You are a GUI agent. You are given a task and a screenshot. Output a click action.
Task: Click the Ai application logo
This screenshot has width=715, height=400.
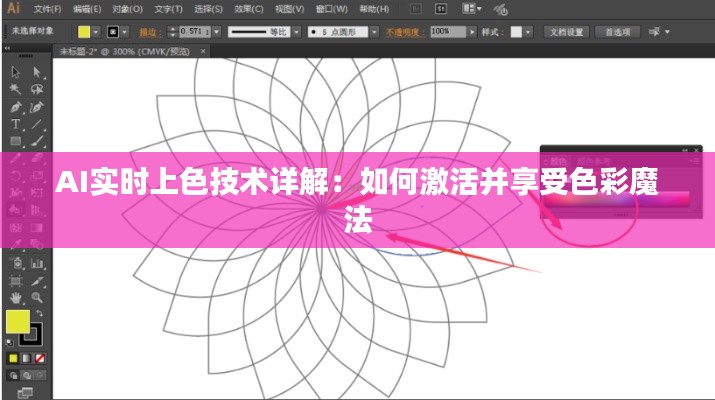(x=14, y=8)
